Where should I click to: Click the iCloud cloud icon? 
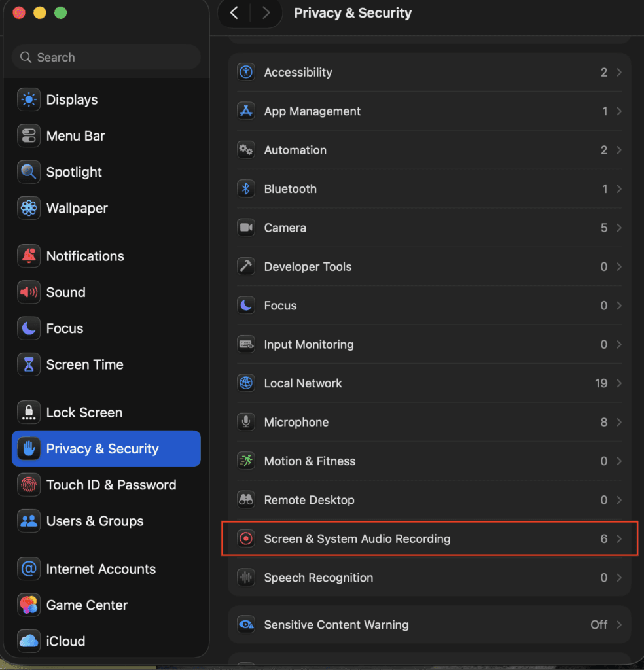click(29, 641)
